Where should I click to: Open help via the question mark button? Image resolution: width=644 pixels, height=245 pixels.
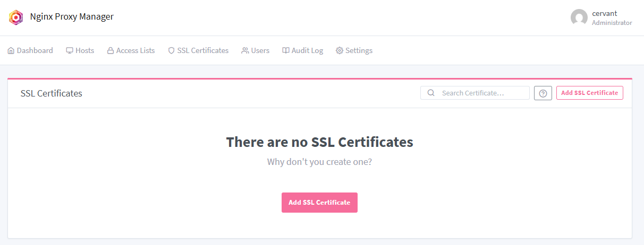click(x=543, y=93)
